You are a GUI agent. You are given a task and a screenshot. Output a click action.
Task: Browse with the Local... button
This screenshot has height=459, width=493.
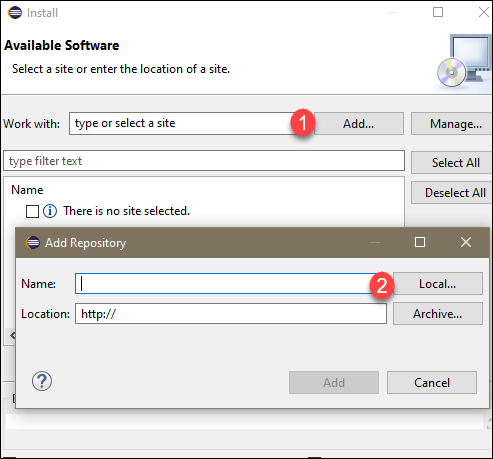pyautogui.click(x=438, y=284)
